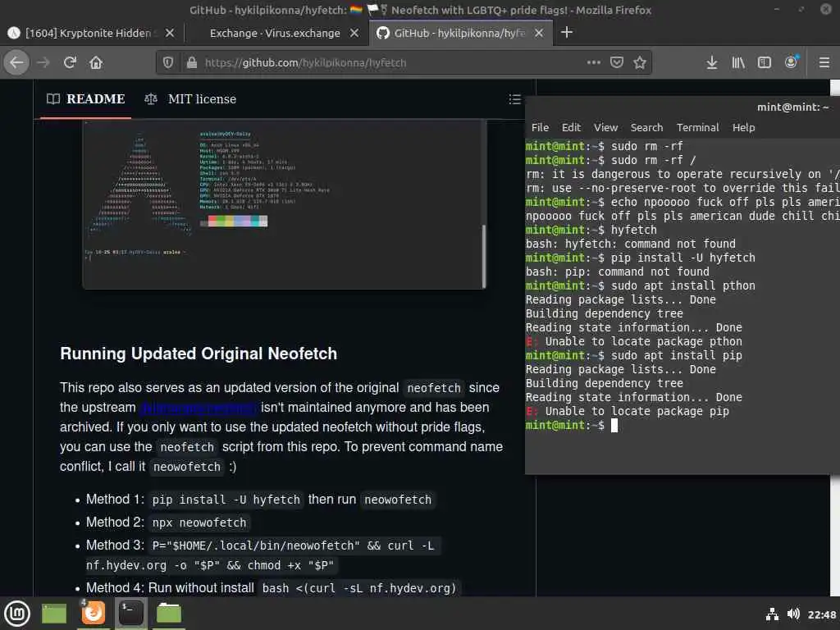Click the pride color palette in the screenshot image
The width and height of the screenshot is (840, 630).
pyautogui.click(x=234, y=221)
